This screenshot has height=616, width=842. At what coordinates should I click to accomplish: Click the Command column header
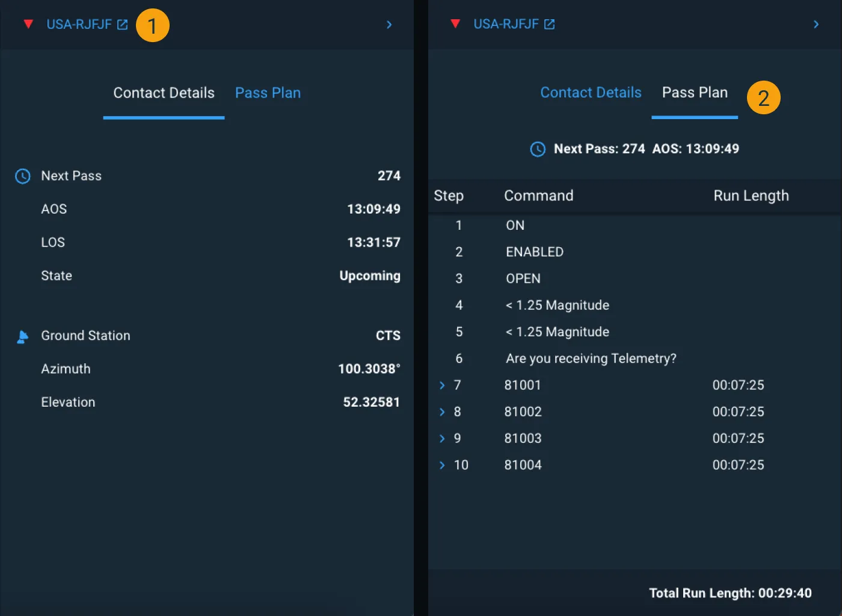(x=538, y=196)
